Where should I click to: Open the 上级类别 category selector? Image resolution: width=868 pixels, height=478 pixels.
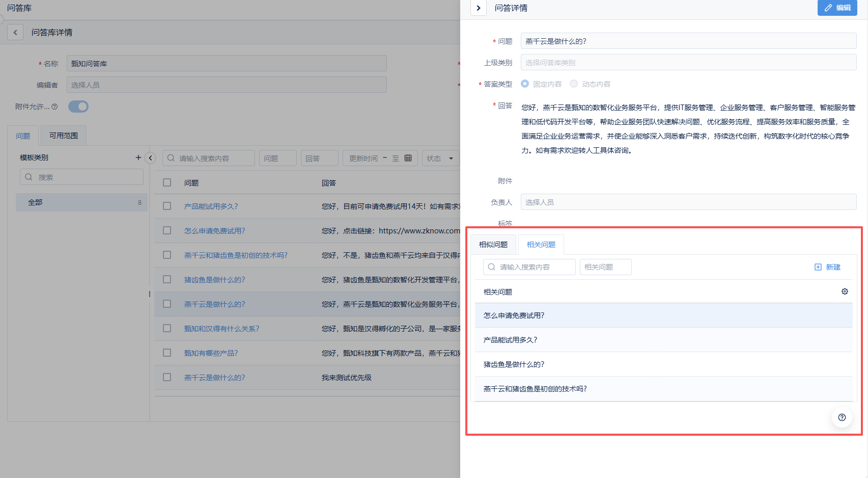click(688, 63)
